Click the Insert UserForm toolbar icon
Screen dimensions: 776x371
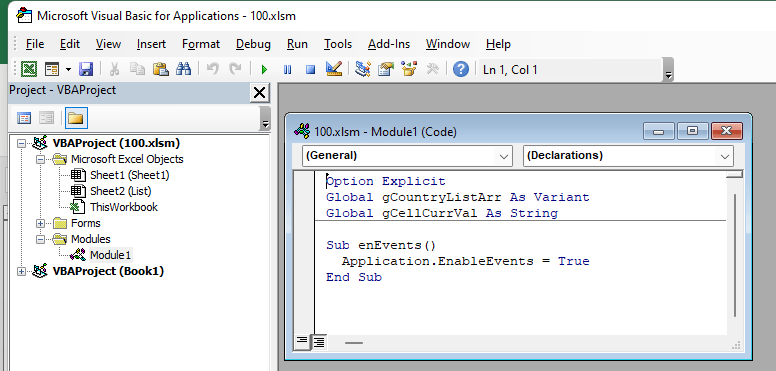[52, 69]
